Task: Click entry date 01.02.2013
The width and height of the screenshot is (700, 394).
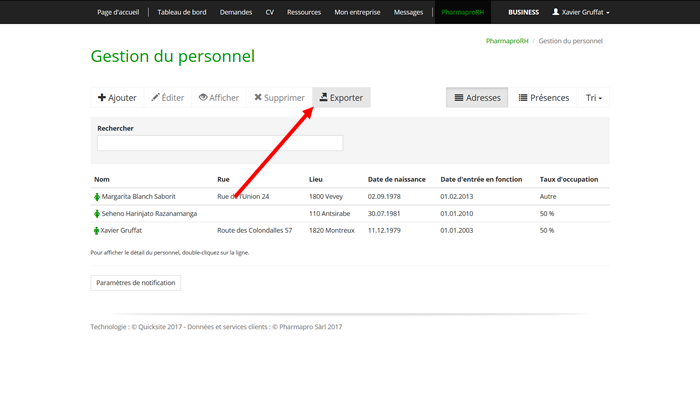Action: click(457, 196)
